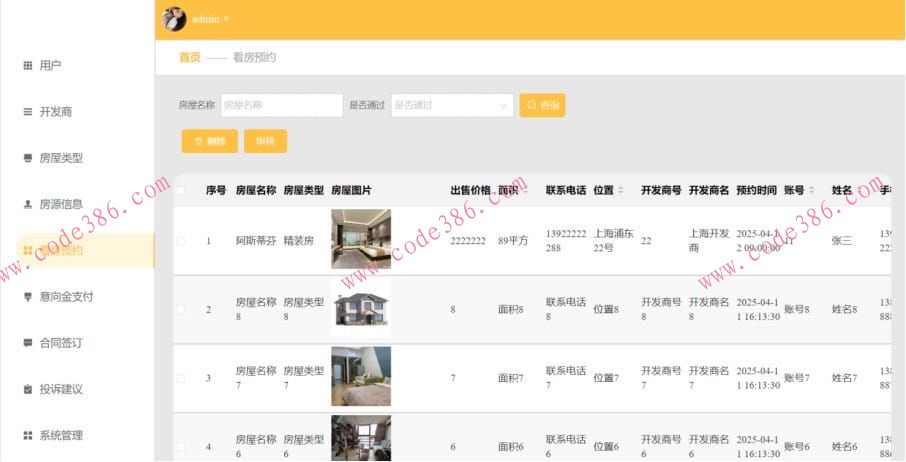Click the 开发商 list icon in sidebar
Screen dimensions: 906x462
point(28,112)
